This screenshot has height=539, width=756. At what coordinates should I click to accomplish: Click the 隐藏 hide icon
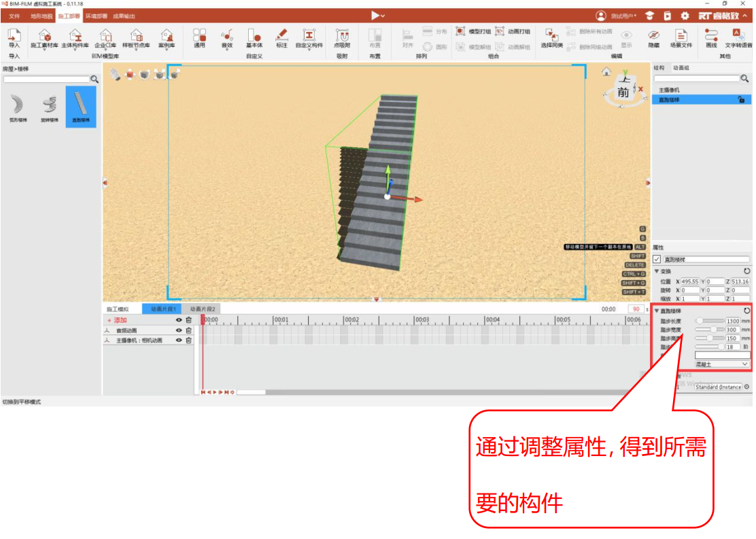(x=654, y=38)
